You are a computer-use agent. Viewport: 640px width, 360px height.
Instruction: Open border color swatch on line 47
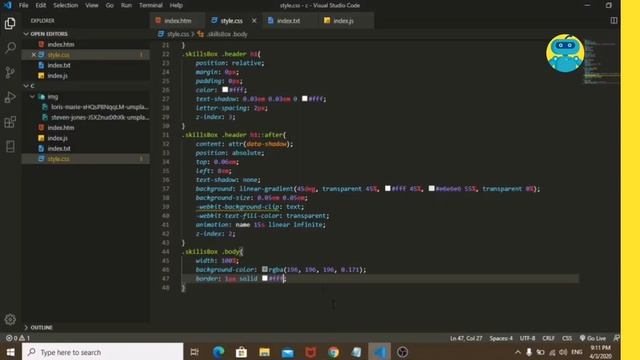tap(265, 278)
